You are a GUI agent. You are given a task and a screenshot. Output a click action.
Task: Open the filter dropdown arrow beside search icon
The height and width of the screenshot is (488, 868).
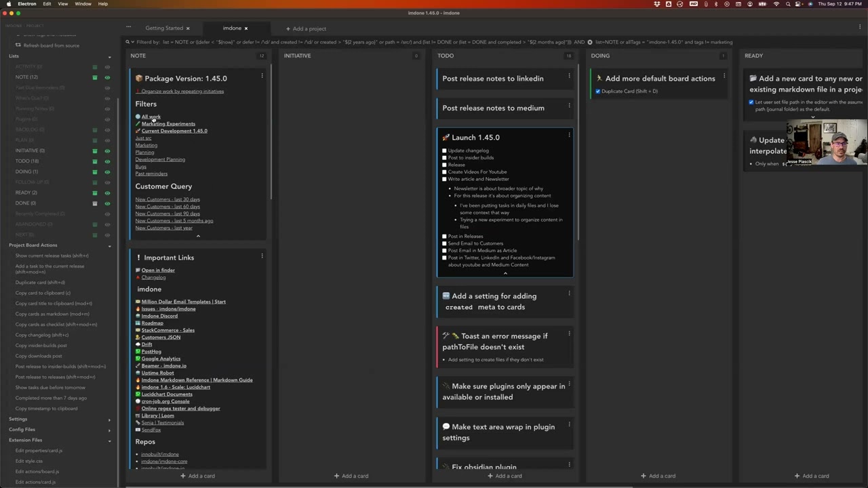(x=133, y=42)
